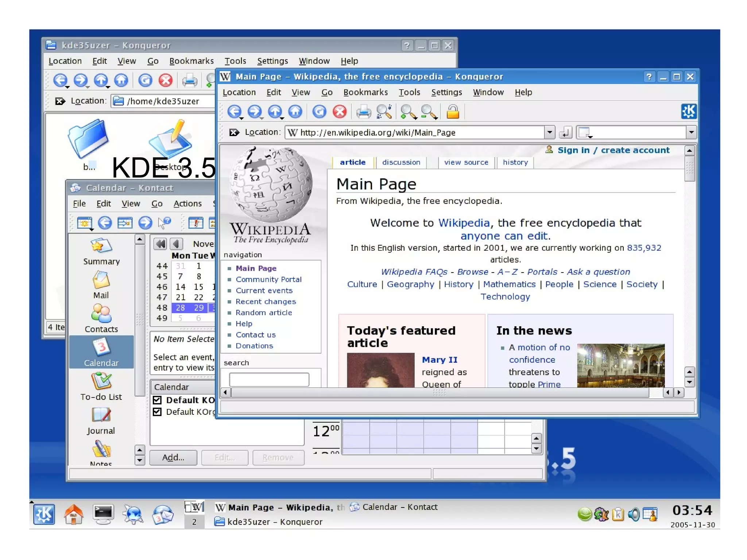
Task: Expand the search bar dropdown in Konqueror
Action: pos(691,132)
